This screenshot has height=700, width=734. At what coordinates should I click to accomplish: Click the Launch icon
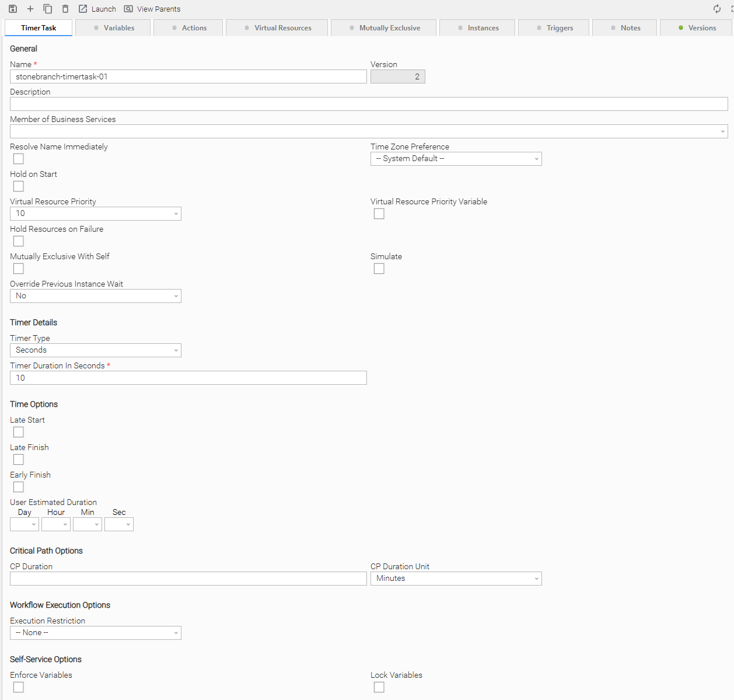click(x=83, y=9)
